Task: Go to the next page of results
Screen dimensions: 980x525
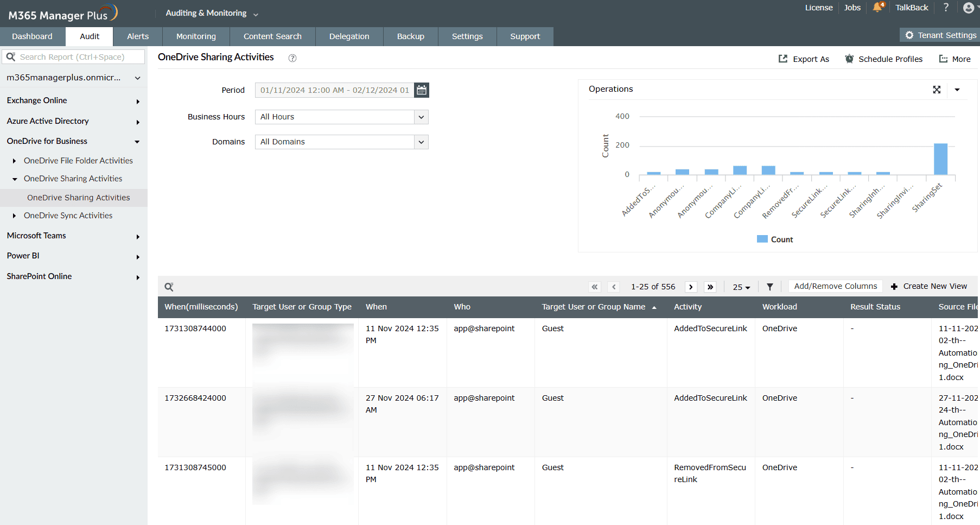Action: click(x=691, y=287)
